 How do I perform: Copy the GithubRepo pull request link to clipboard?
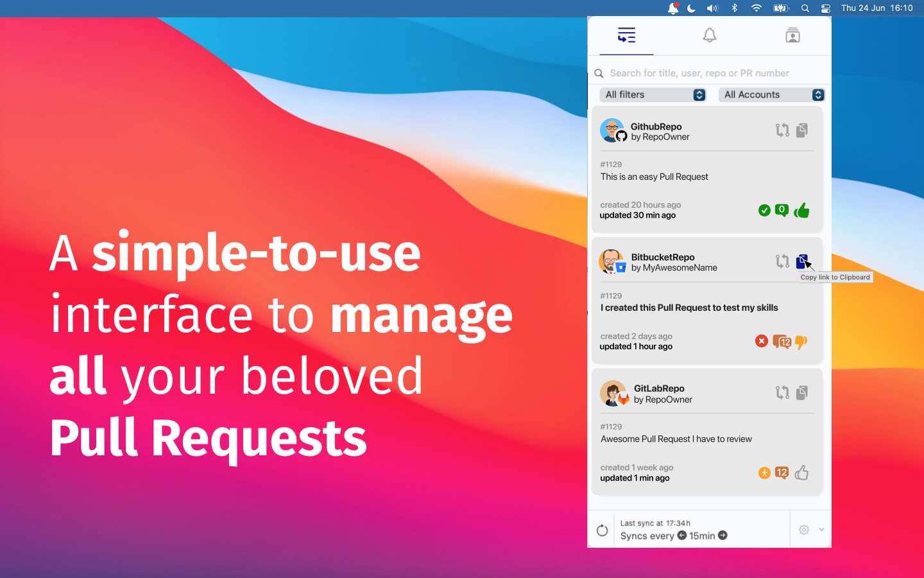802,130
